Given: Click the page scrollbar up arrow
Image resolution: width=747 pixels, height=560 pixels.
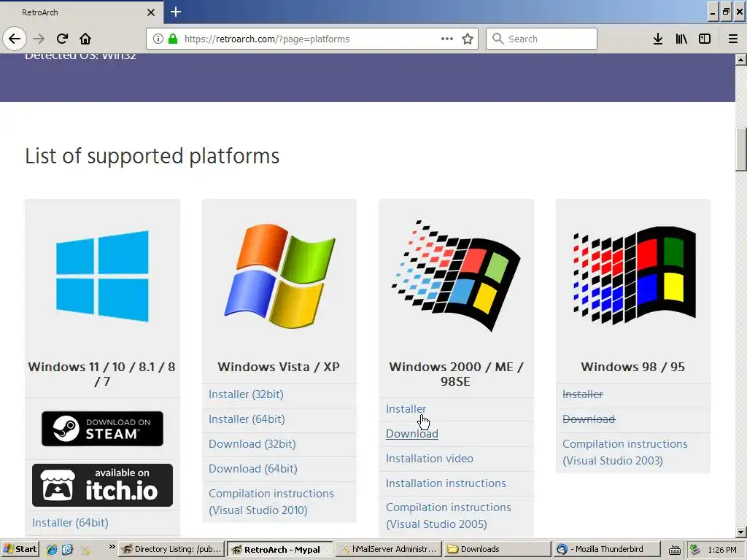Looking at the screenshot, I should 741,60.
